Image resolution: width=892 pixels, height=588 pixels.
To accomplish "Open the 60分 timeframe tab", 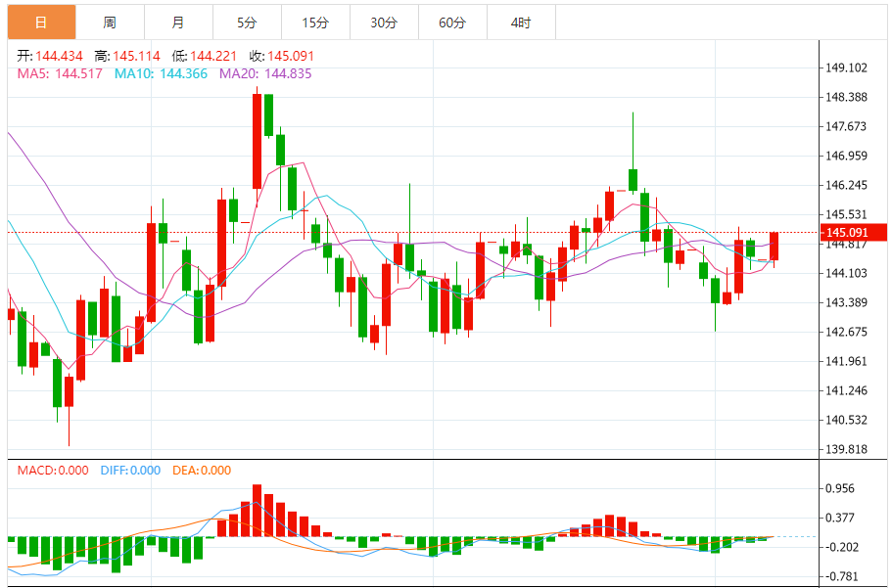I will click(452, 23).
